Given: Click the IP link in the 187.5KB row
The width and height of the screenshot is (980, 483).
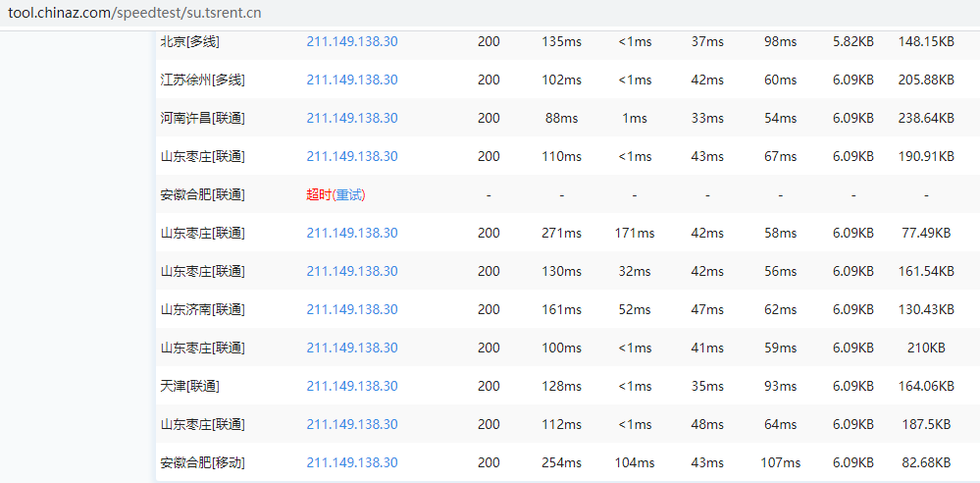Looking at the screenshot, I should point(352,424).
